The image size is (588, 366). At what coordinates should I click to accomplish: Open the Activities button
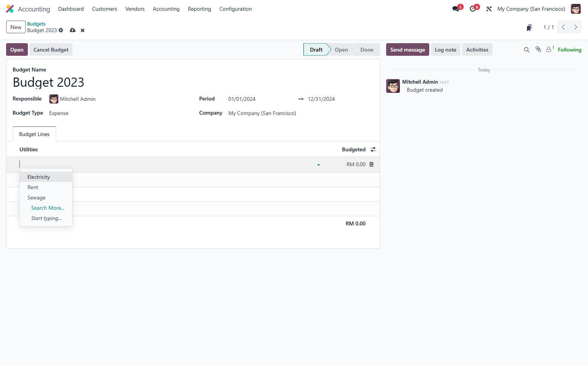477,50
